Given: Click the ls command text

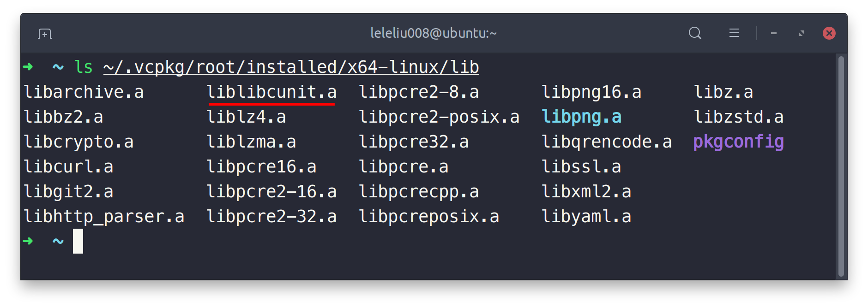Looking at the screenshot, I should (83, 66).
